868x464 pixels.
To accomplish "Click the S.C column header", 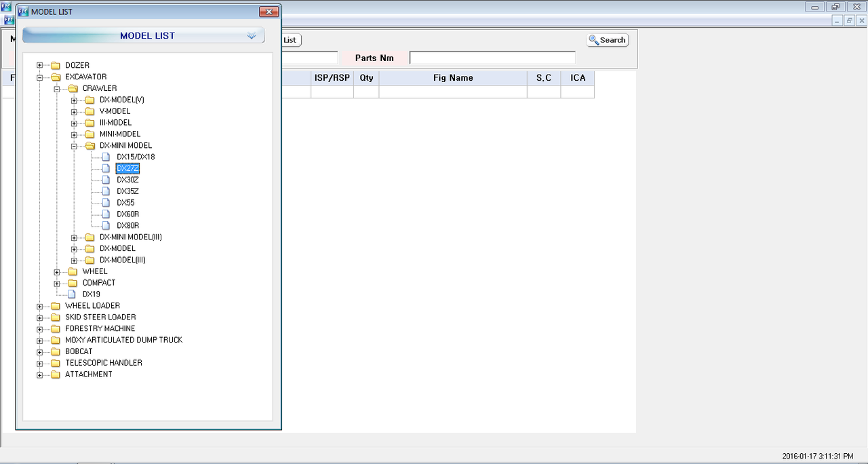I will (544, 78).
